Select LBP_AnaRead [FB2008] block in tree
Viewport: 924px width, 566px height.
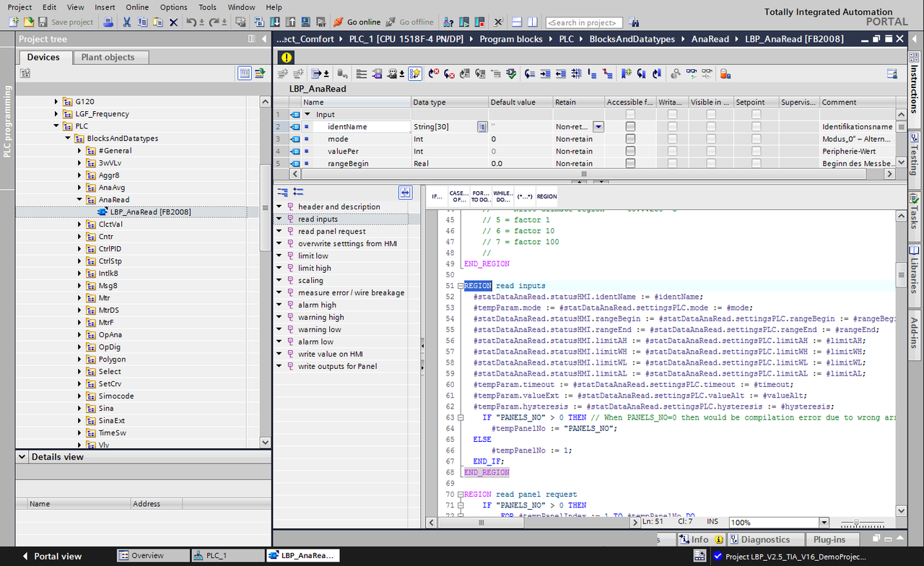(150, 212)
